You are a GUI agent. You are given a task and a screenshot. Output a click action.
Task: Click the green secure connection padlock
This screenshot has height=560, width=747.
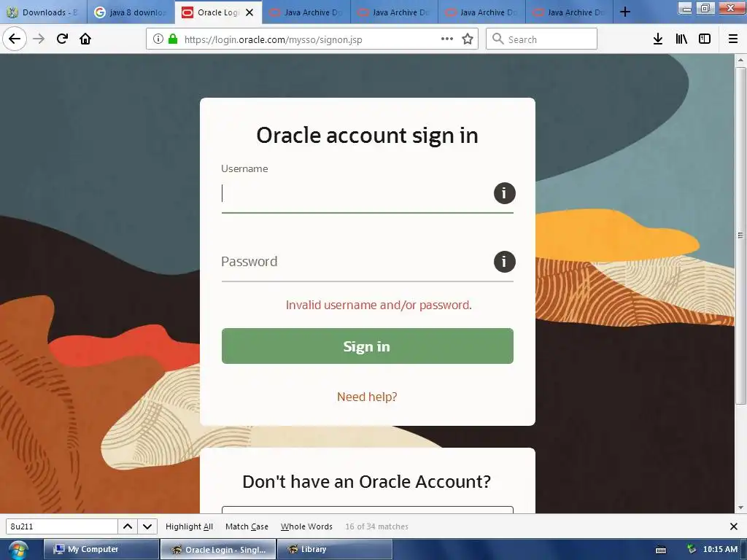[x=173, y=39]
